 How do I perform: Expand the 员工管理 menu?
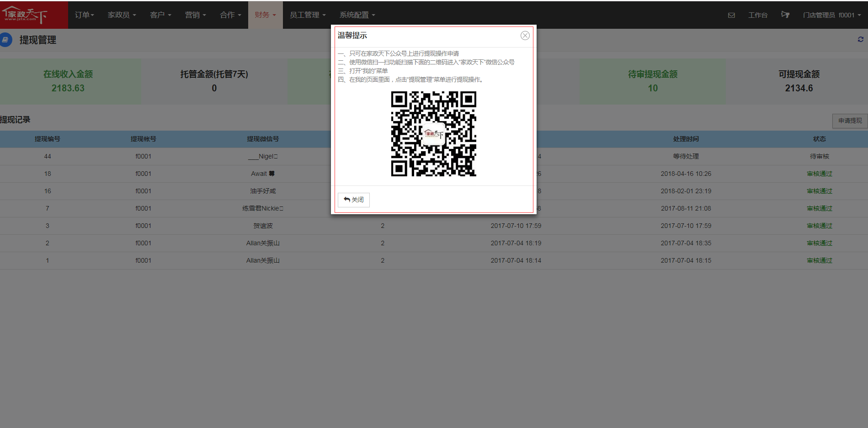[x=308, y=15]
